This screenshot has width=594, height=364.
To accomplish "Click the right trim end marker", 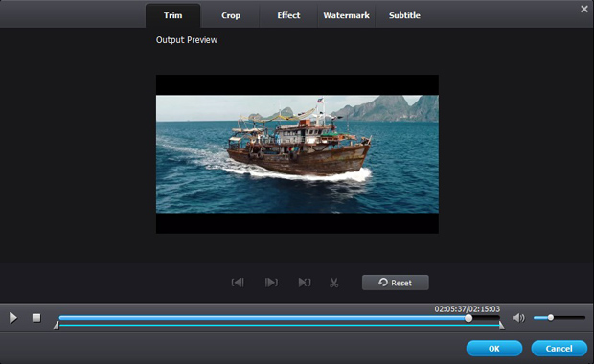I will click(502, 325).
